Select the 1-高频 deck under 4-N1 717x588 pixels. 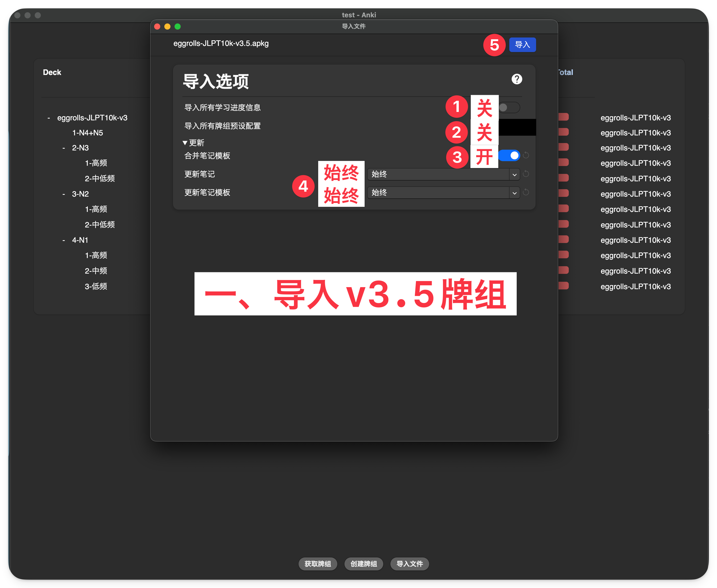(x=96, y=255)
